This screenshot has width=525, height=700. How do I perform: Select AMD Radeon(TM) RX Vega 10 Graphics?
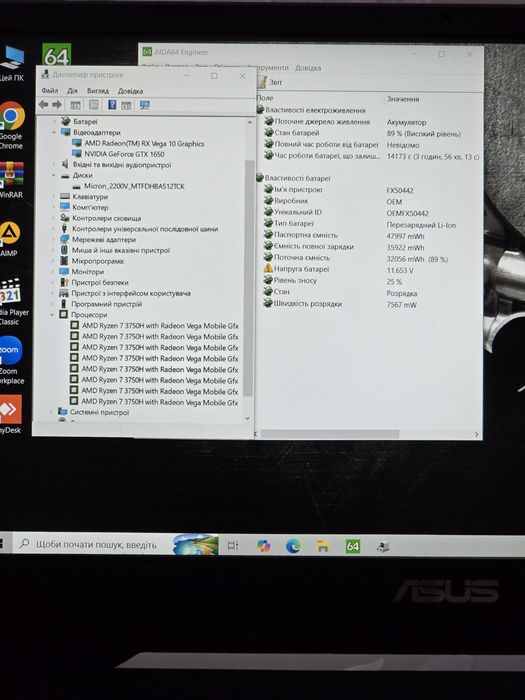pyautogui.click(x=144, y=144)
